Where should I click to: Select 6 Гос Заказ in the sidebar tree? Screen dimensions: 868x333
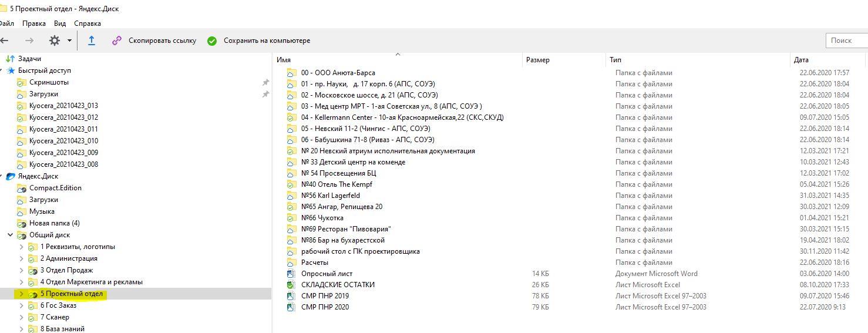click(x=58, y=305)
